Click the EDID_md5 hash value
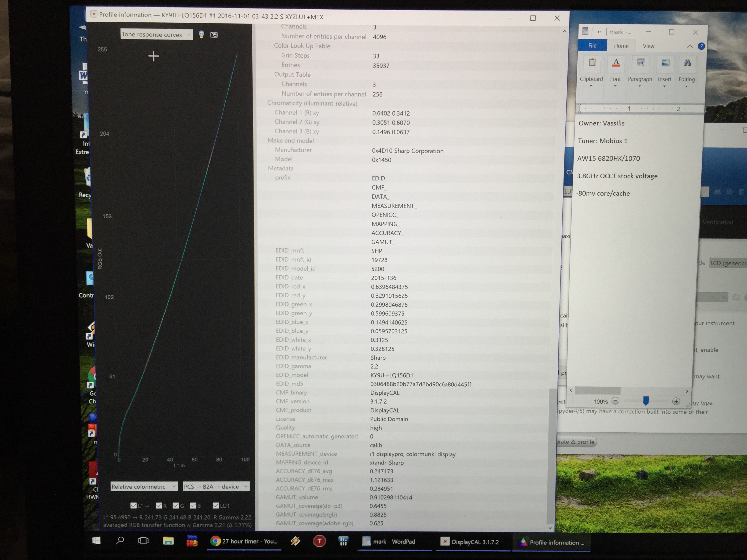 click(420, 384)
